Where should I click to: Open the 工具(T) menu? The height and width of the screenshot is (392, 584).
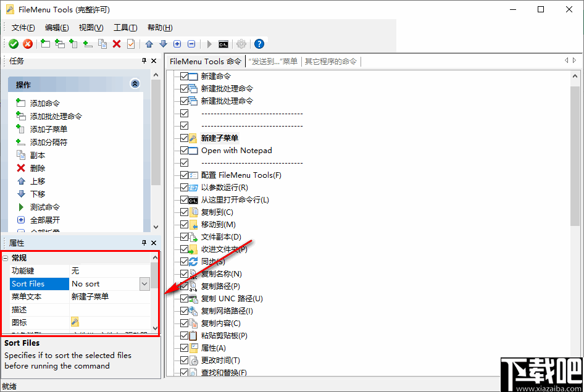[x=126, y=27]
